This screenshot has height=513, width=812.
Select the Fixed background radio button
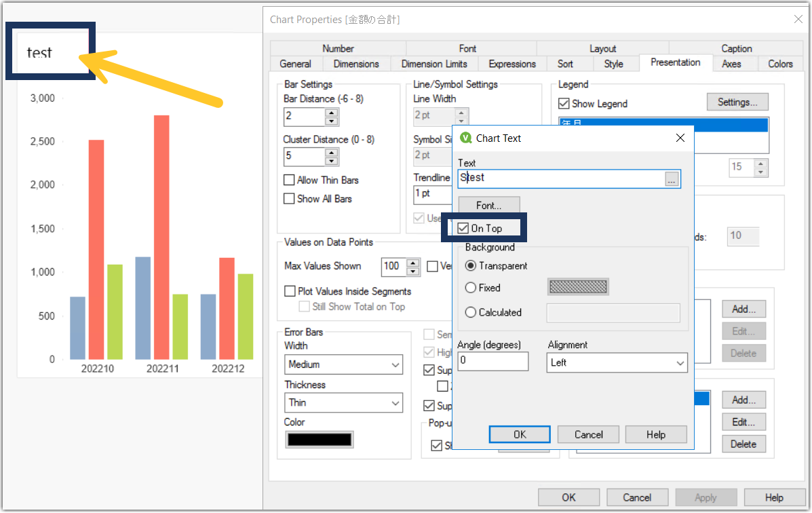[472, 288]
